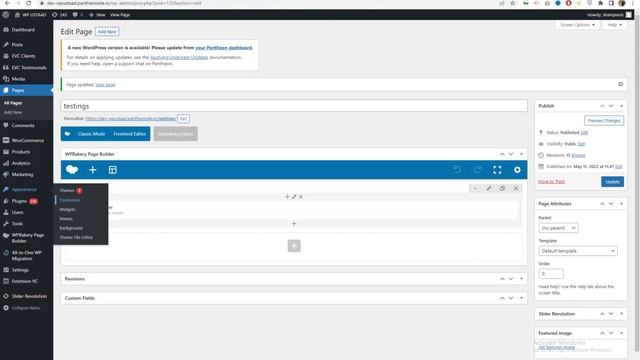
Task: Click the View page link in the notice
Action: pyautogui.click(x=105, y=84)
